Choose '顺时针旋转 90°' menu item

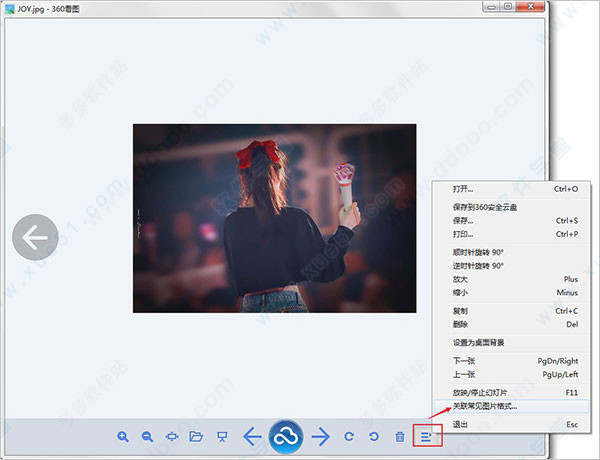[x=478, y=252]
